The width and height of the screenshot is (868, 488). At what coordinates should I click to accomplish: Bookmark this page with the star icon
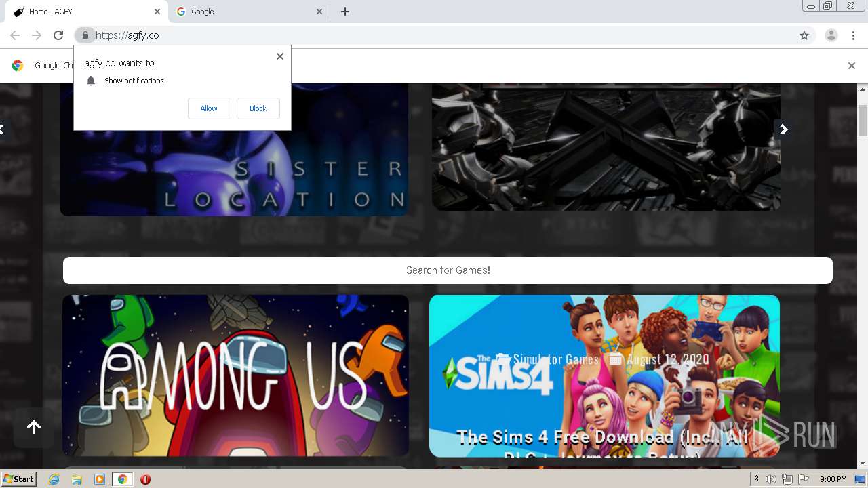coord(804,35)
